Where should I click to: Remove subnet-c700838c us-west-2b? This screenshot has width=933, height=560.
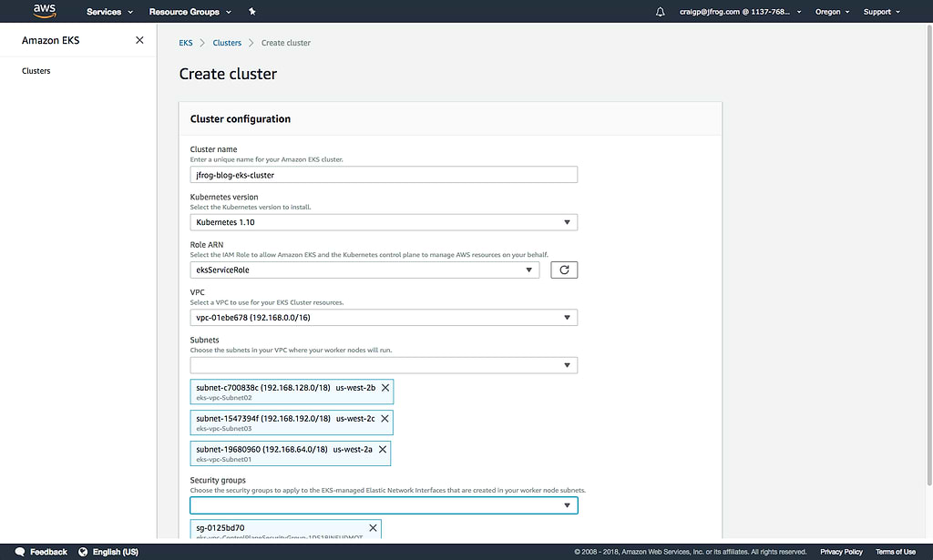pos(385,388)
